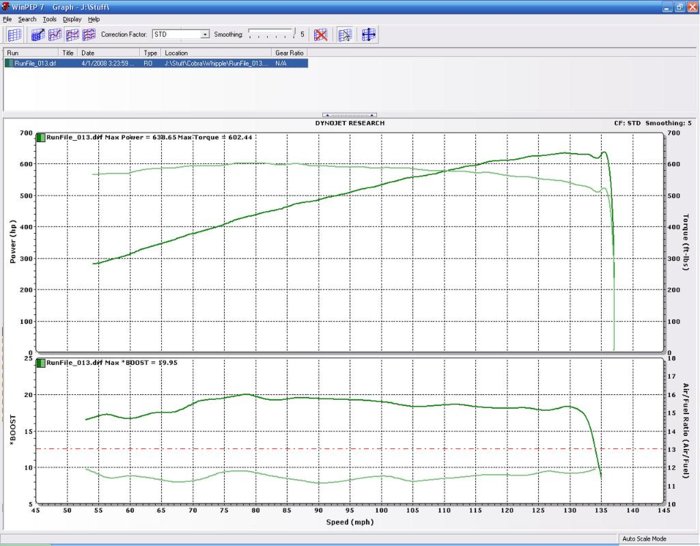Screen dimensions: 700x546
Task: Collapse the run list using the splitter handle
Action: [x=349, y=115]
